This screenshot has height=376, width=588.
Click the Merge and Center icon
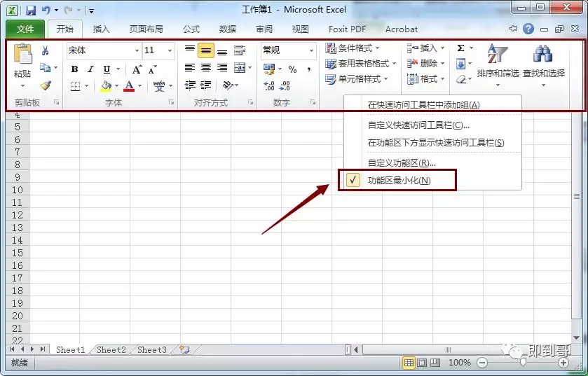coord(240,68)
